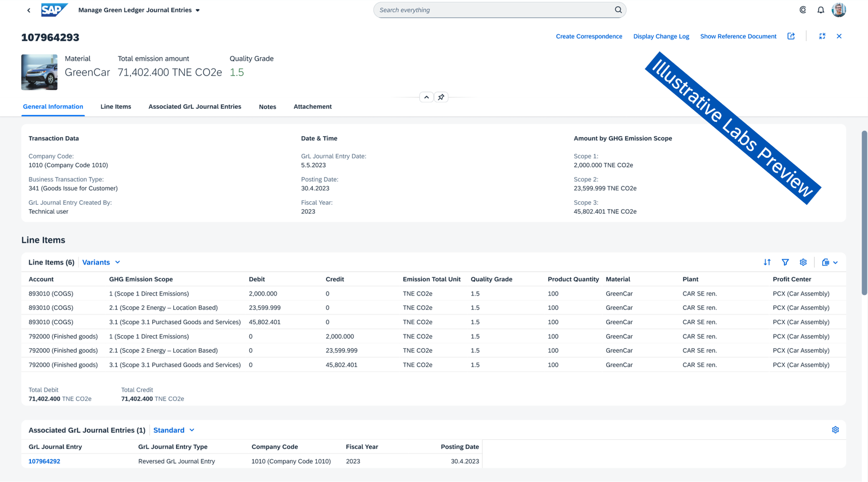Click Create Correspondence
This screenshot has width=868, height=482.
click(589, 37)
